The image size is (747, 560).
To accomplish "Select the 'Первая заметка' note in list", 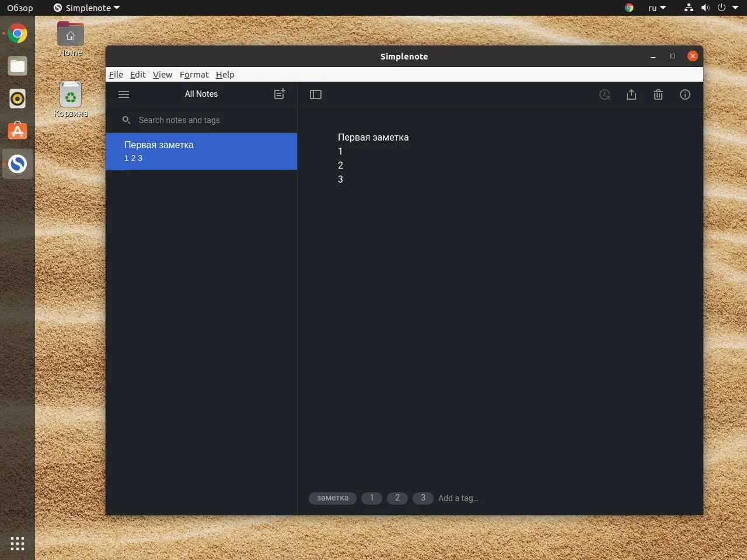I will click(201, 152).
